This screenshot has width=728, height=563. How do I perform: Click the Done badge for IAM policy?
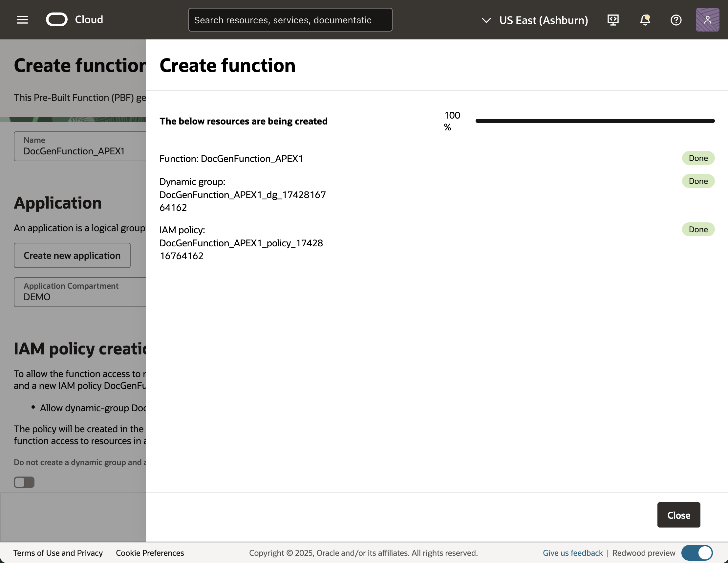[x=698, y=230]
